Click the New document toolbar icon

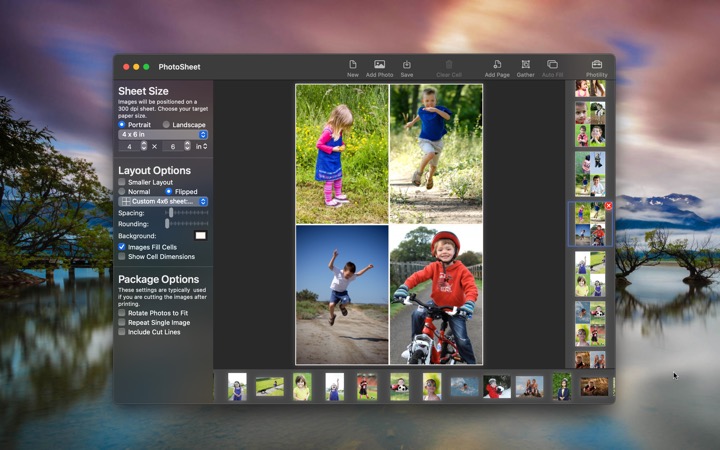[352, 65]
